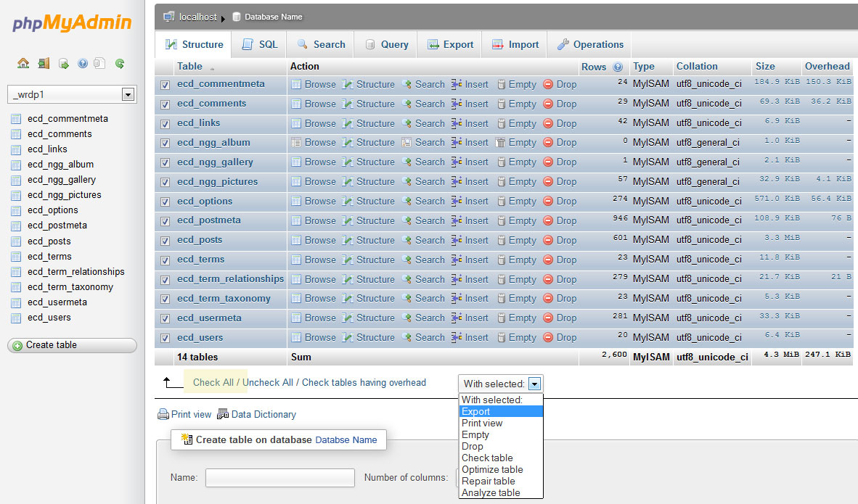Open Structure for ecd_usermeta row
Screen dimensions: 858x504
pos(368,318)
